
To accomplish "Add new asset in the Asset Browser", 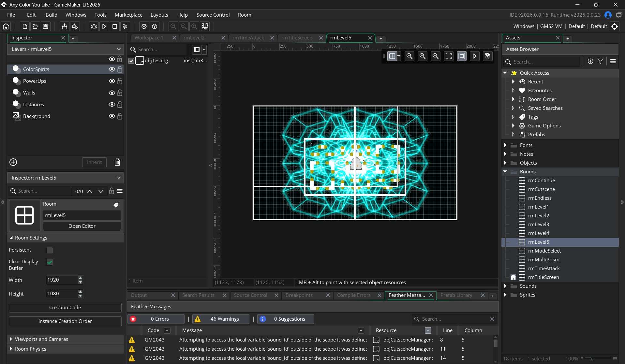I will point(590,61).
